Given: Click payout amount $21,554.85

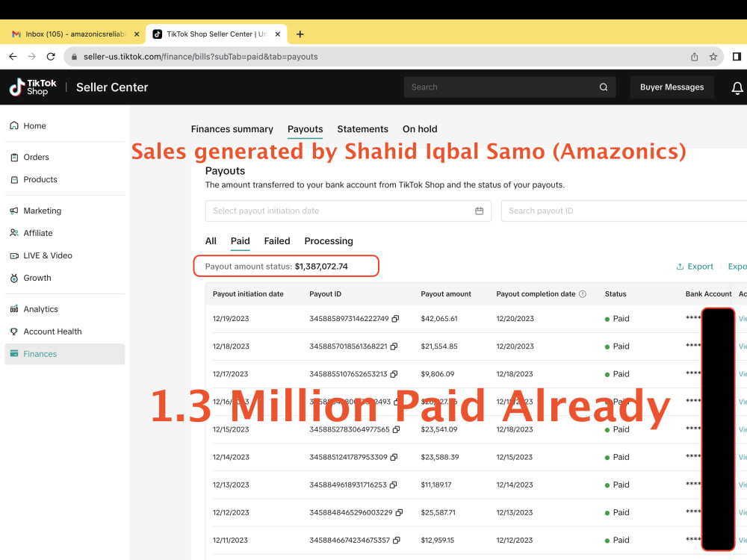Looking at the screenshot, I should (438, 346).
